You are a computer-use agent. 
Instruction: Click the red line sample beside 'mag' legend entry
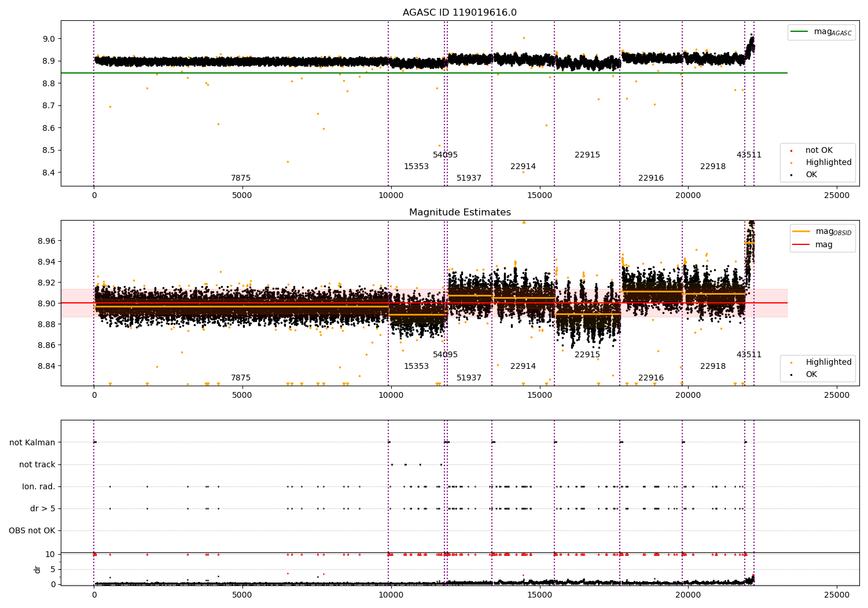pyautogui.click(x=801, y=244)
